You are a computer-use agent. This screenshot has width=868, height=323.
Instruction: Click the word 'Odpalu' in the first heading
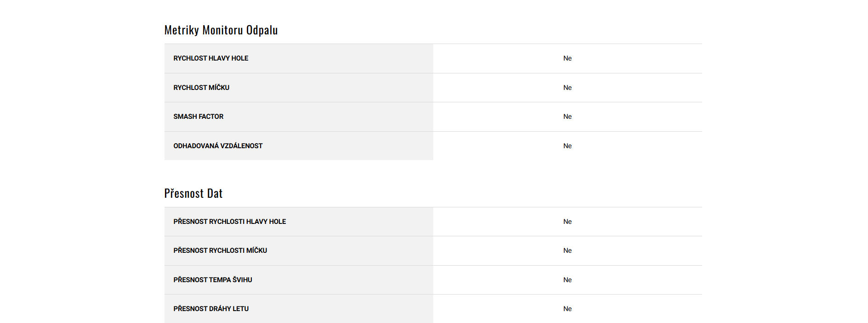click(262, 30)
